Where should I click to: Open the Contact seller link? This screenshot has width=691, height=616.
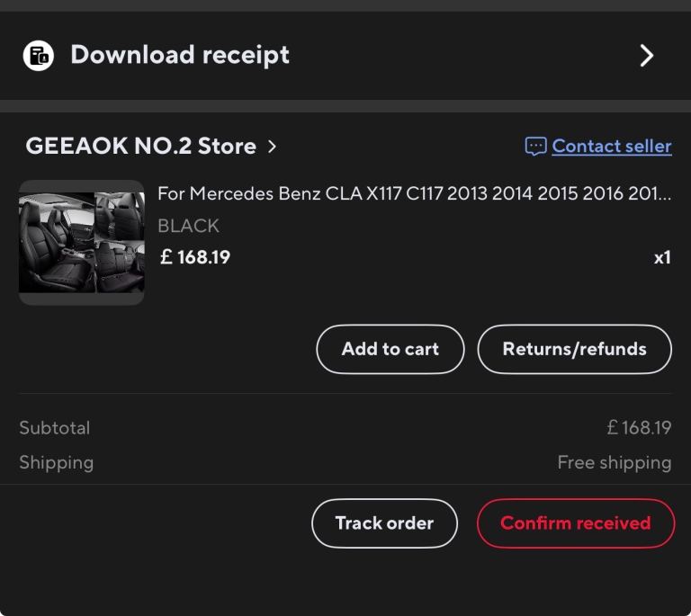click(x=612, y=146)
